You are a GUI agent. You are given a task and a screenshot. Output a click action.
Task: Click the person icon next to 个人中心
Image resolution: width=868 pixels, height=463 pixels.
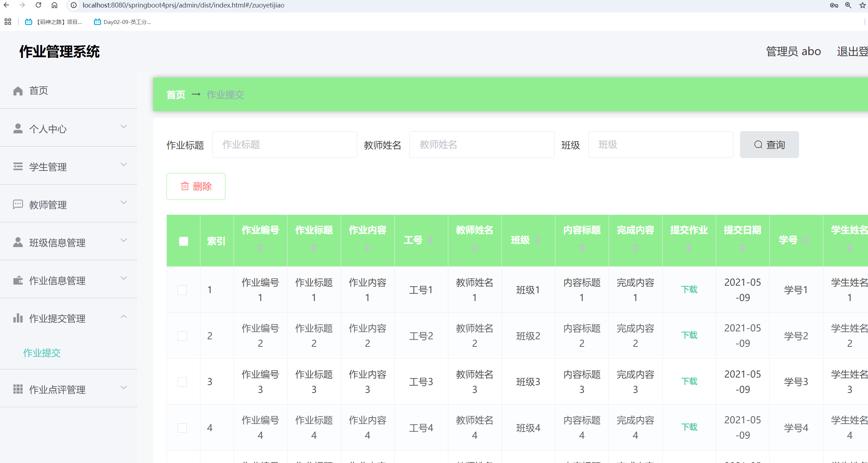(x=18, y=129)
